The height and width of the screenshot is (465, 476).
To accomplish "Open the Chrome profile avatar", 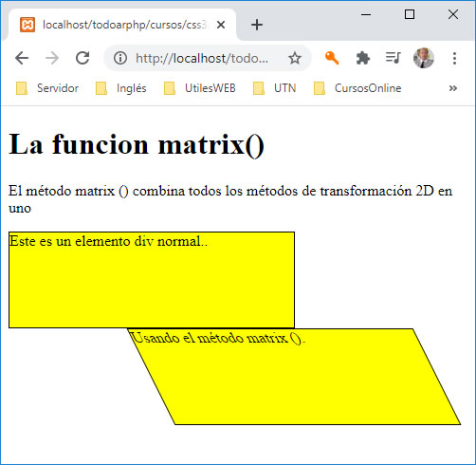I will click(424, 58).
